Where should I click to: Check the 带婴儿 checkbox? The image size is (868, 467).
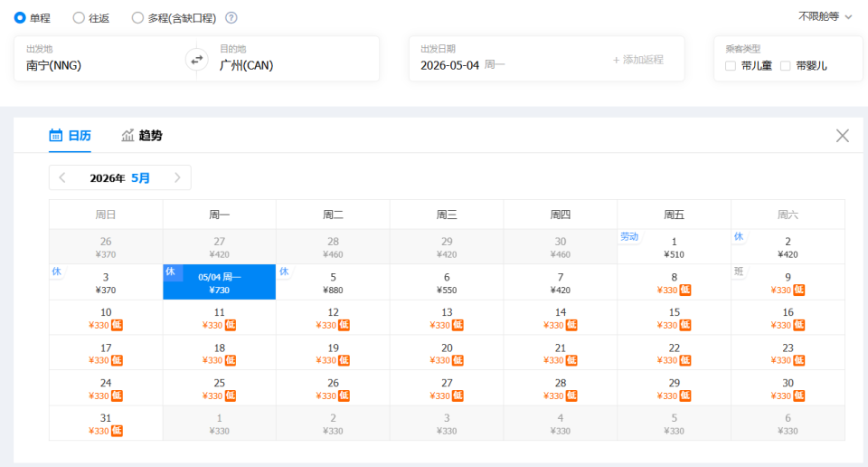click(x=785, y=66)
